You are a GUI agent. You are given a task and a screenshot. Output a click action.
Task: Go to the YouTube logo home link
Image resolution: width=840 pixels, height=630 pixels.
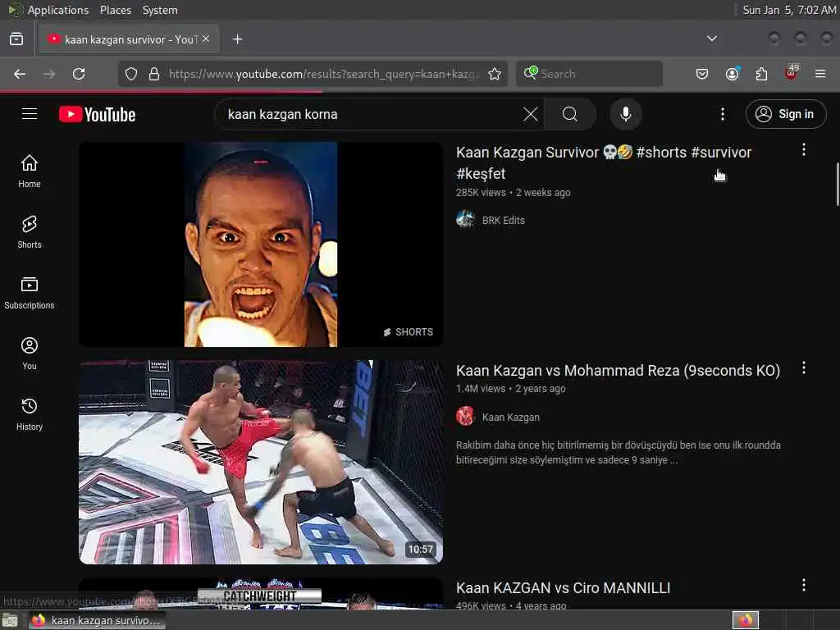point(97,114)
